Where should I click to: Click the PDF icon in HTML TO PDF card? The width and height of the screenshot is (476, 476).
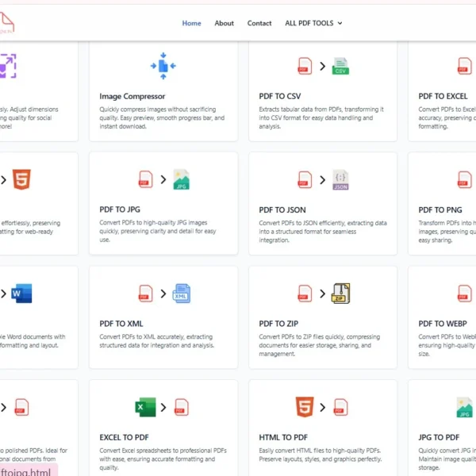(x=340, y=407)
